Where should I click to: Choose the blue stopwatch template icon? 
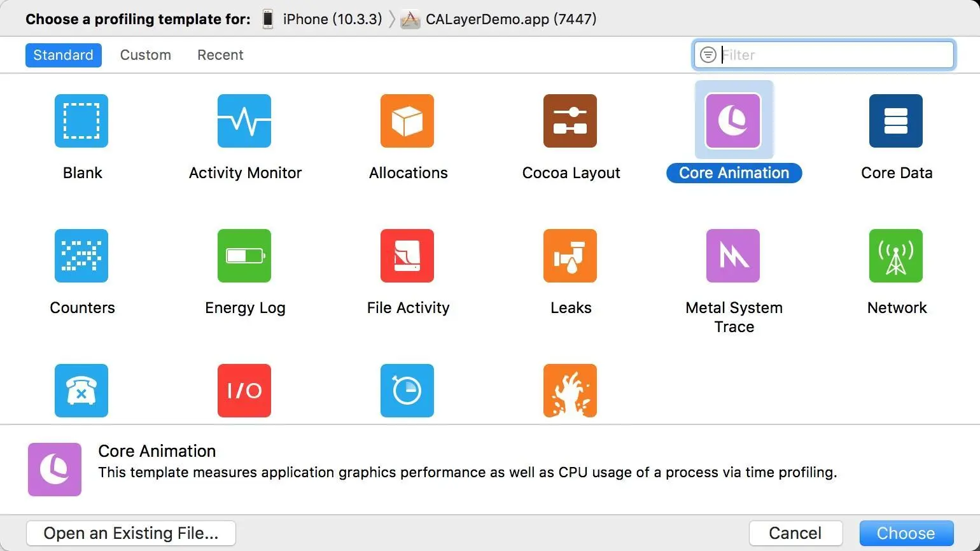(x=407, y=391)
